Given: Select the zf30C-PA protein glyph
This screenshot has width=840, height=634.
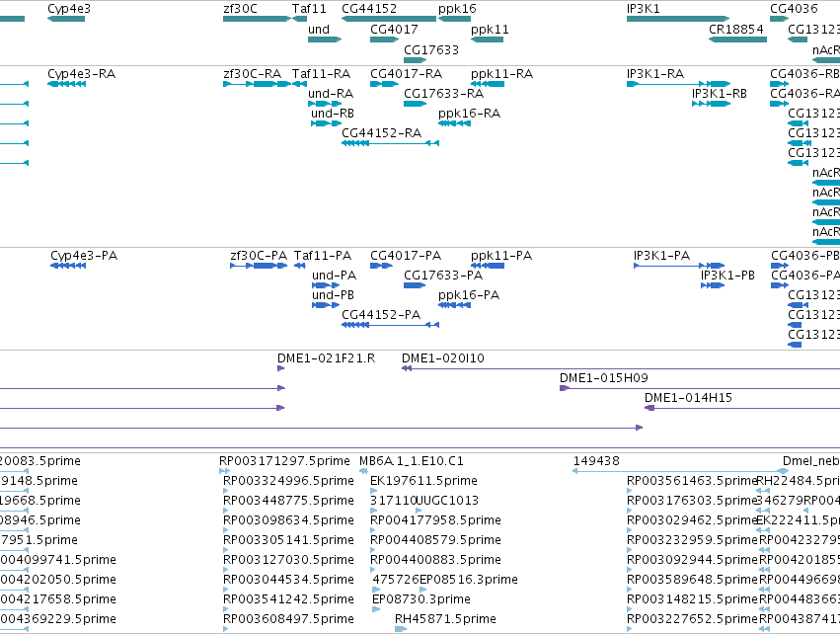Looking at the screenshot, I should click(x=259, y=266).
